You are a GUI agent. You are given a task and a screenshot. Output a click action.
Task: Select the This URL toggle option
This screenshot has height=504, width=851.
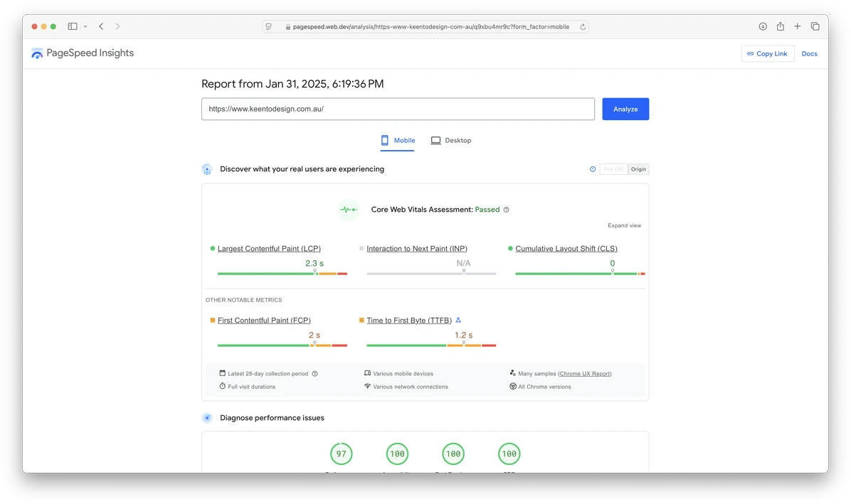pos(613,169)
